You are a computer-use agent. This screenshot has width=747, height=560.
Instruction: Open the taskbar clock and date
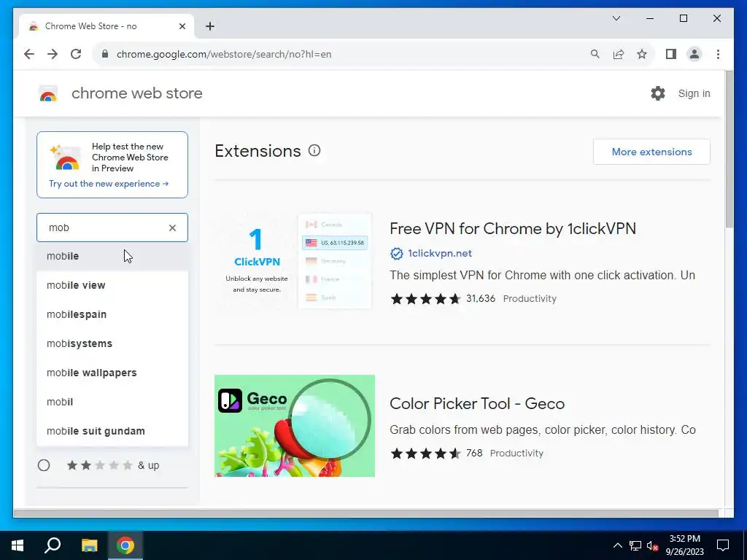click(x=684, y=545)
